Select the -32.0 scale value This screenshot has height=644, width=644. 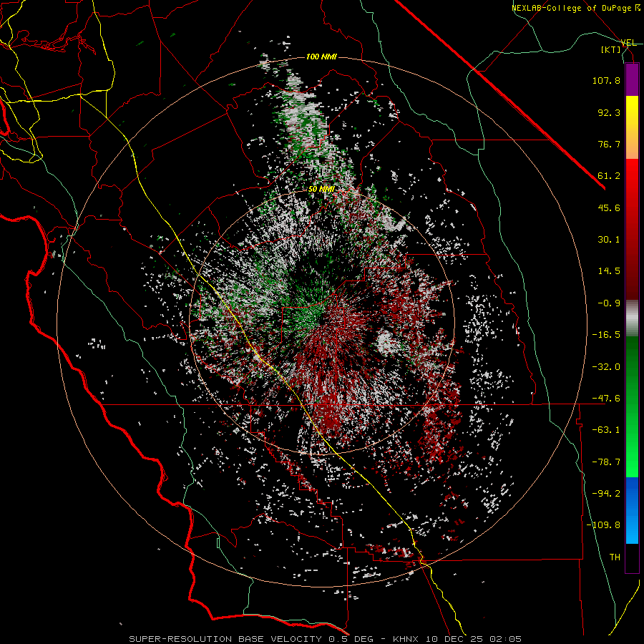[606, 367]
